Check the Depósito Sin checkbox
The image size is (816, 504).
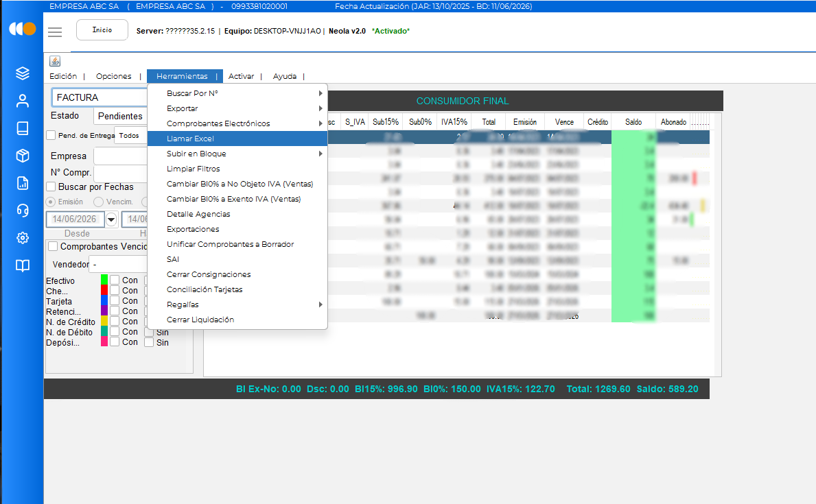149,342
